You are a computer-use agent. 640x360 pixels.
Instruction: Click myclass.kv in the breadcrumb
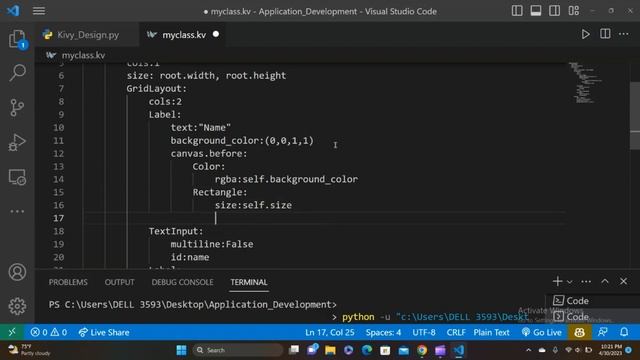[x=83, y=56]
